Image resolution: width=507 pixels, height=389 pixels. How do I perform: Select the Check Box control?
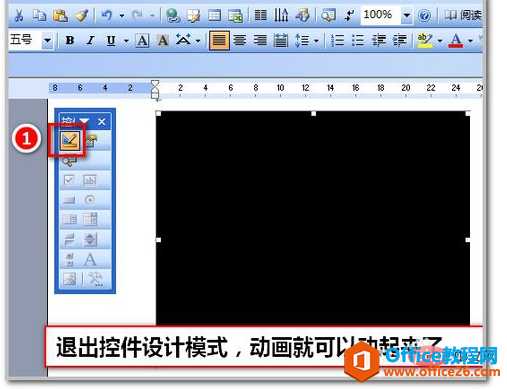(69, 180)
